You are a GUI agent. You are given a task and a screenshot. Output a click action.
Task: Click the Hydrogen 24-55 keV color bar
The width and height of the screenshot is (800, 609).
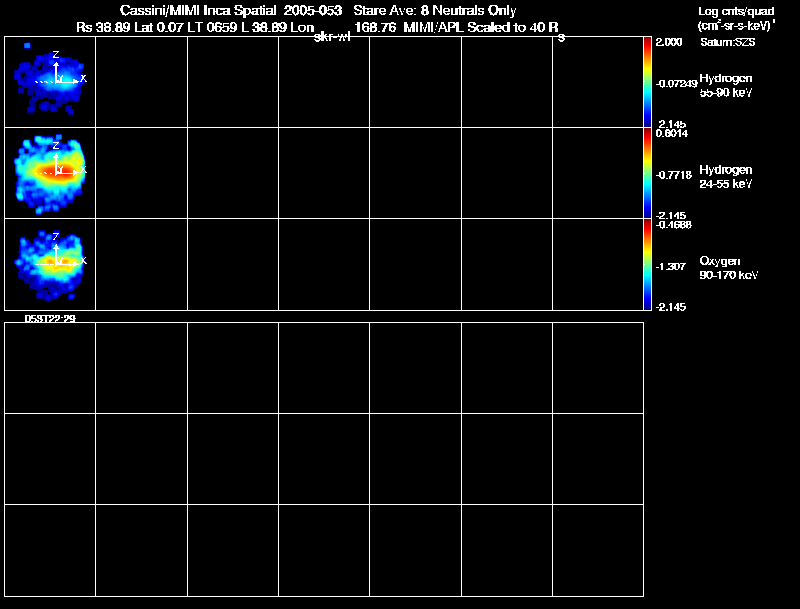(647, 173)
